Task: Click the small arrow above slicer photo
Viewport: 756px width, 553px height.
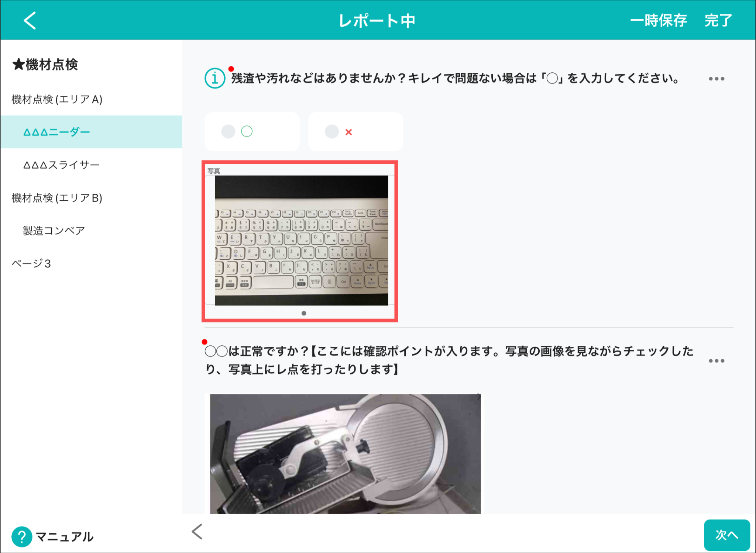Action: tap(478, 397)
